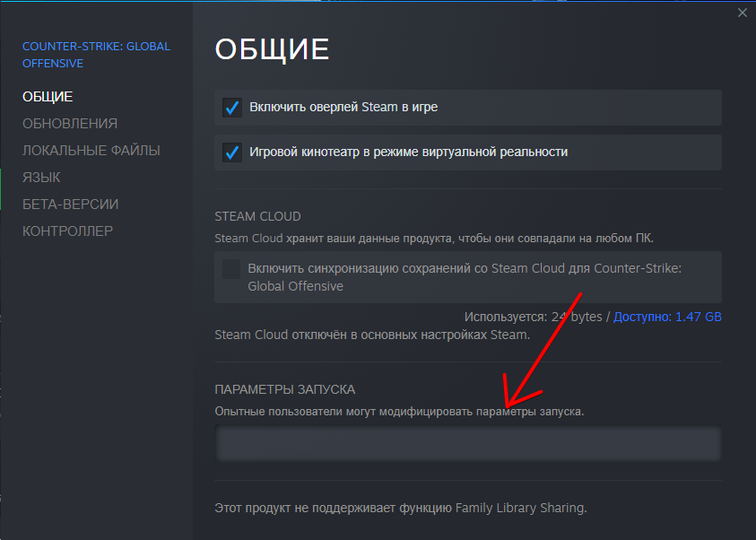Click the 'Опытные пользователи могут модифицировать' description
This screenshot has width=756, height=540.
point(399,412)
